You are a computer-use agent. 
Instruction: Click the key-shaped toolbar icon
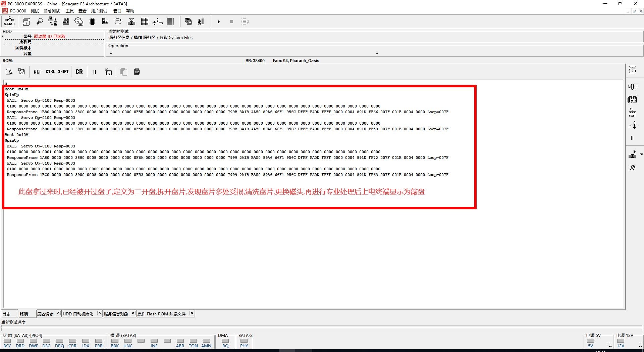click(40, 21)
